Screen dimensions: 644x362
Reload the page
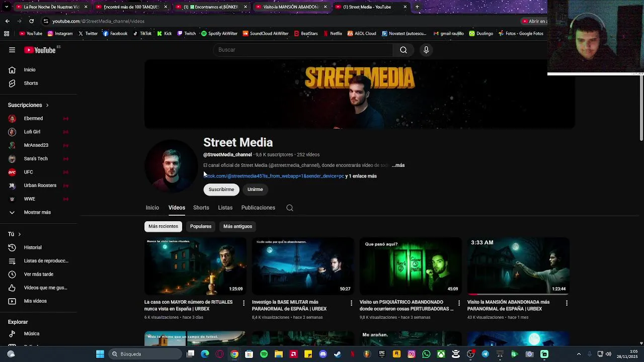click(x=31, y=21)
